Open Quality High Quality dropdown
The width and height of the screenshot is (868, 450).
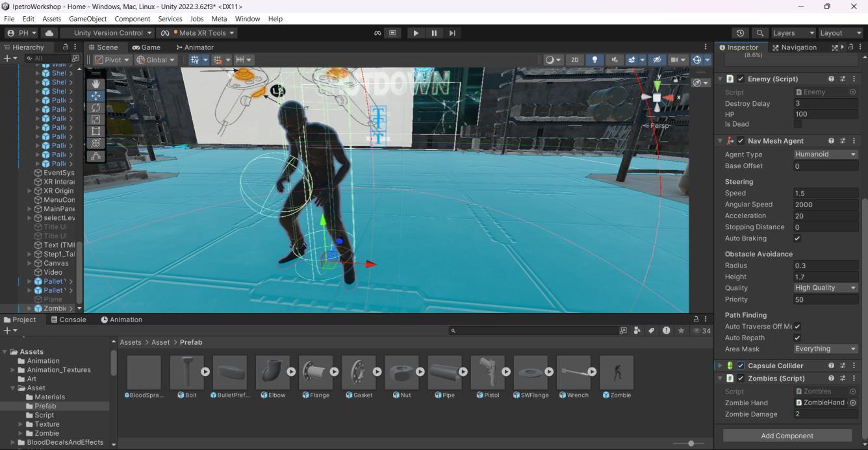pyautogui.click(x=826, y=288)
